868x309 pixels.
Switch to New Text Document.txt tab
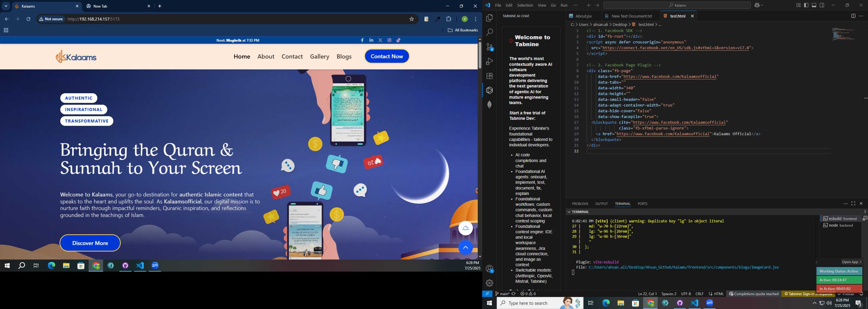click(x=631, y=16)
